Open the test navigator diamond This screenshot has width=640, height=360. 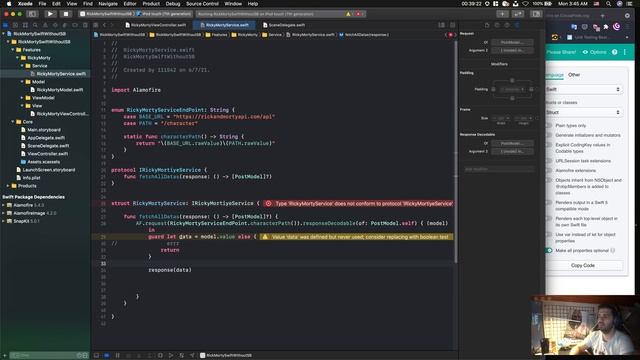(55, 25)
